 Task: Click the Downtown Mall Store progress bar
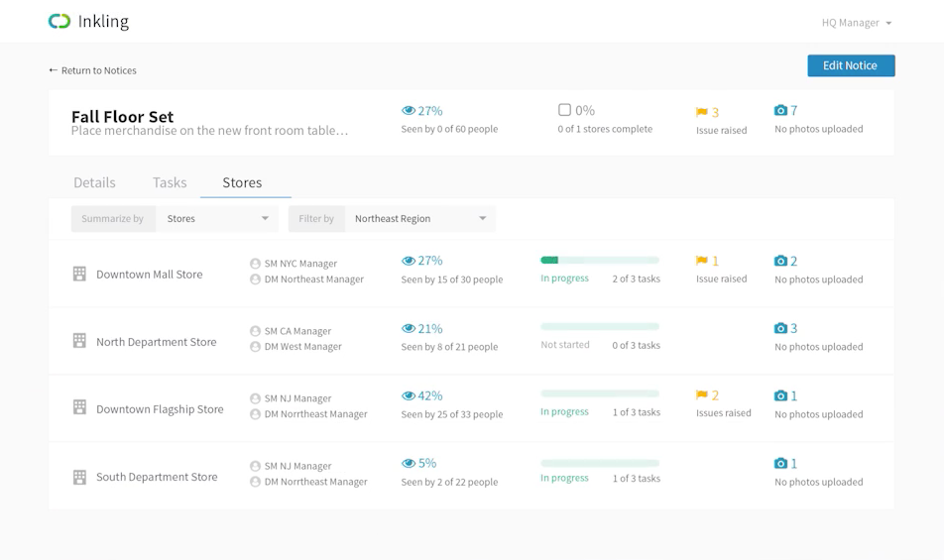[x=599, y=260]
